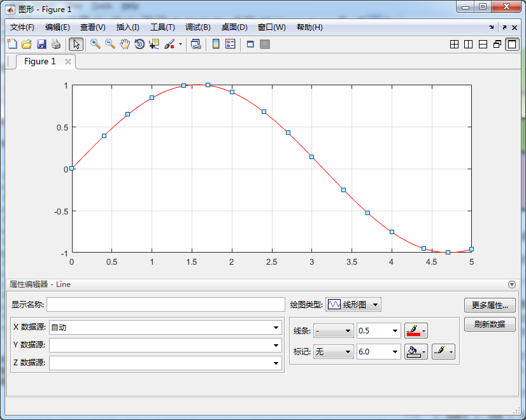Click the 更多属性... button
This screenshot has width=526, height=420.
[490, 305]
